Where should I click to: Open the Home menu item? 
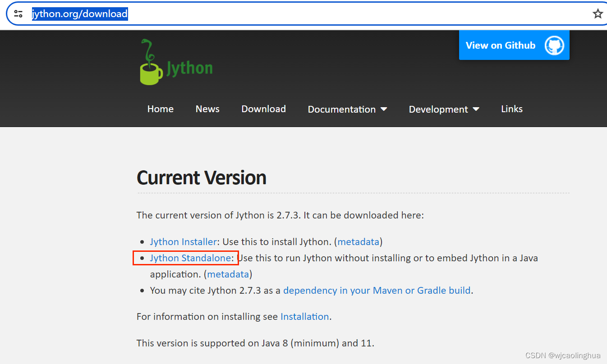160,109
